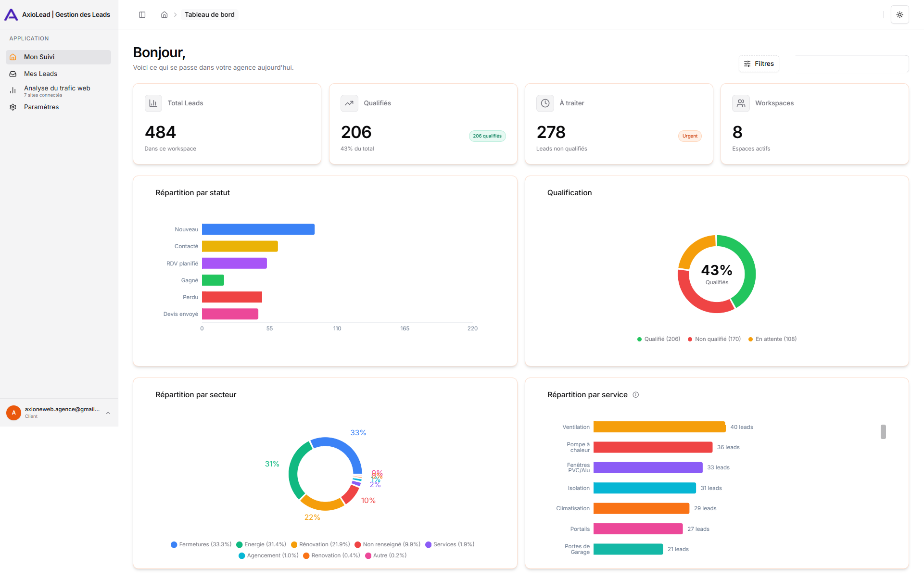Click the Tableau de bord breadcrumb
924x579 pixels.
pos(209,15)
